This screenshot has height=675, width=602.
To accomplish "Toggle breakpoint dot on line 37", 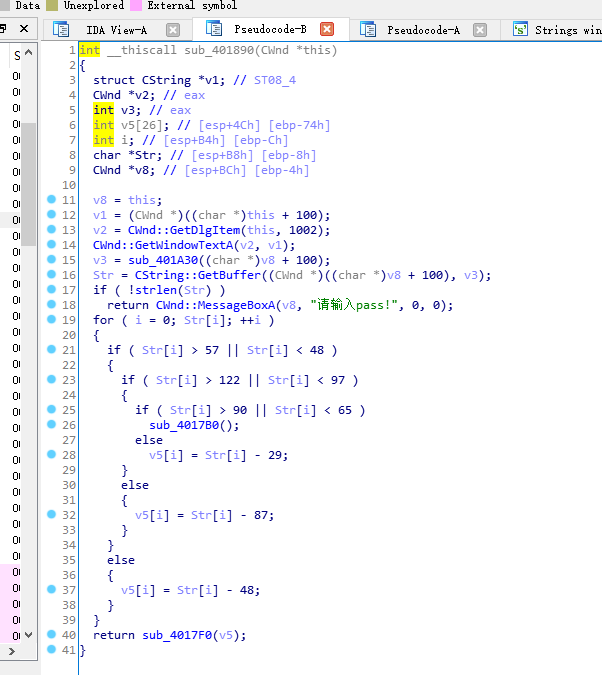I will pyautogui.click(x=51, y=589).
